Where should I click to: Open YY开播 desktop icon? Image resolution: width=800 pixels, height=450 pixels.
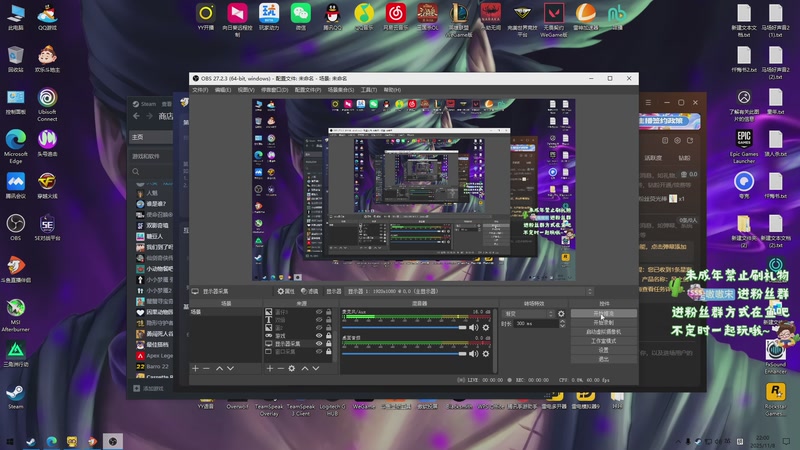[206, 16]
